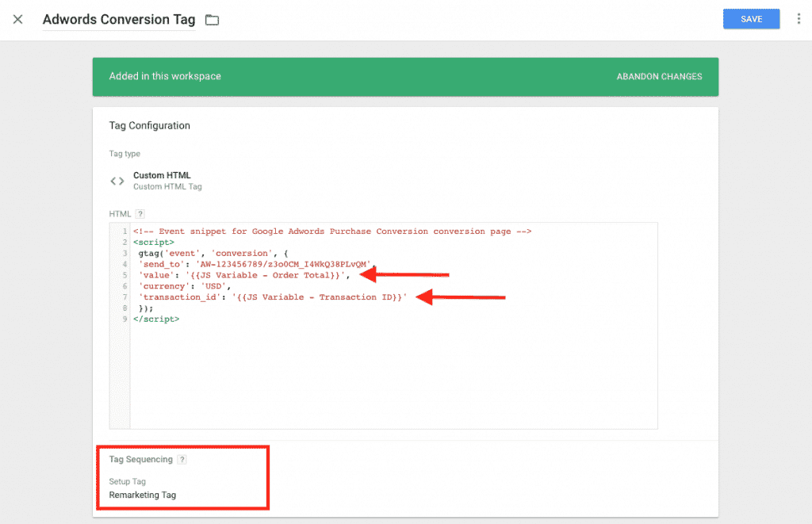Edit the Adwords Conversion Tag title
The height and width of the screenshot is (524, 812).
pyautogui.click(x=119, y=20)
